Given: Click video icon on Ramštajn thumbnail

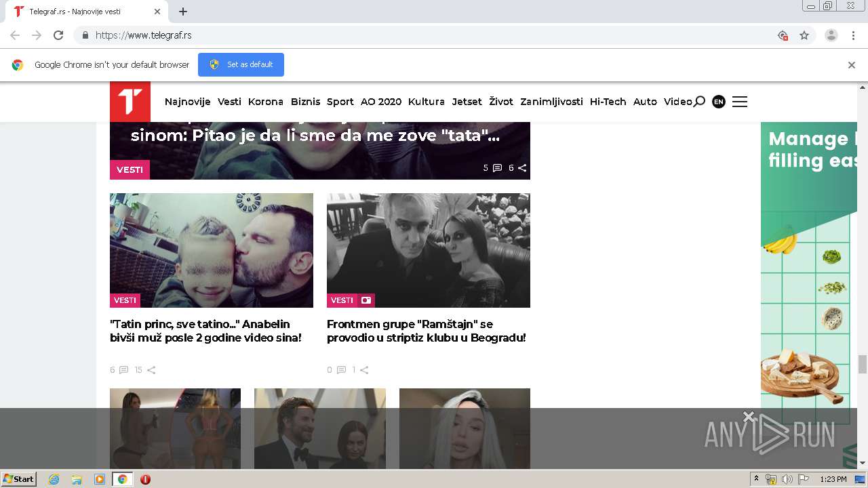Looking at the screenshot, I should tap(366, 300).
